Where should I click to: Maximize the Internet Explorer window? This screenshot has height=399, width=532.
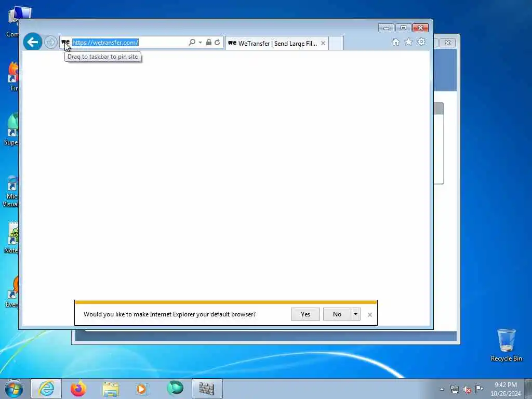point(403,28)
